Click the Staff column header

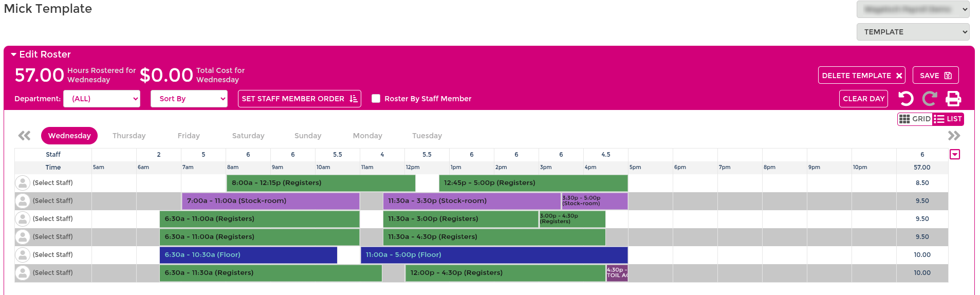coord(53,155)
